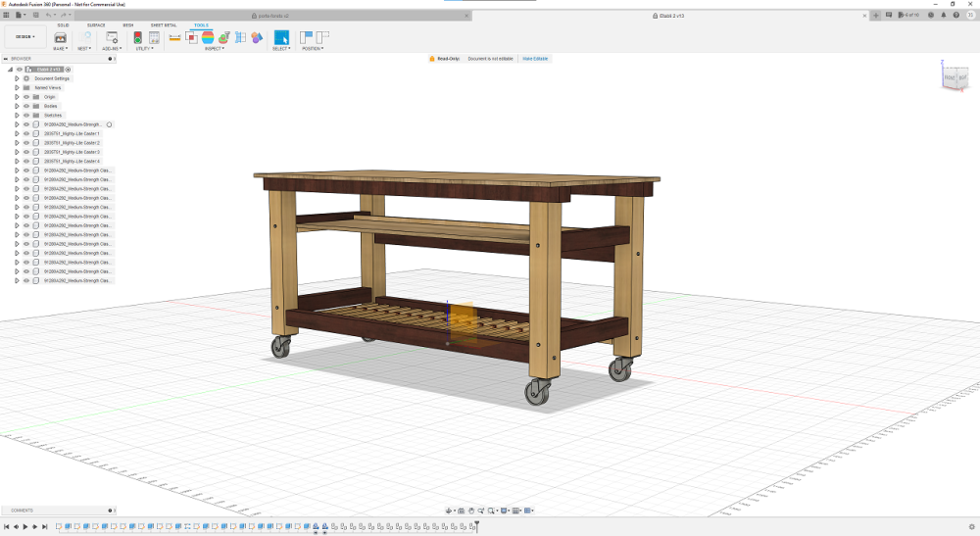Click the Pan hand icon in the navigation bar
980x536 pixels.
(471, 511)
